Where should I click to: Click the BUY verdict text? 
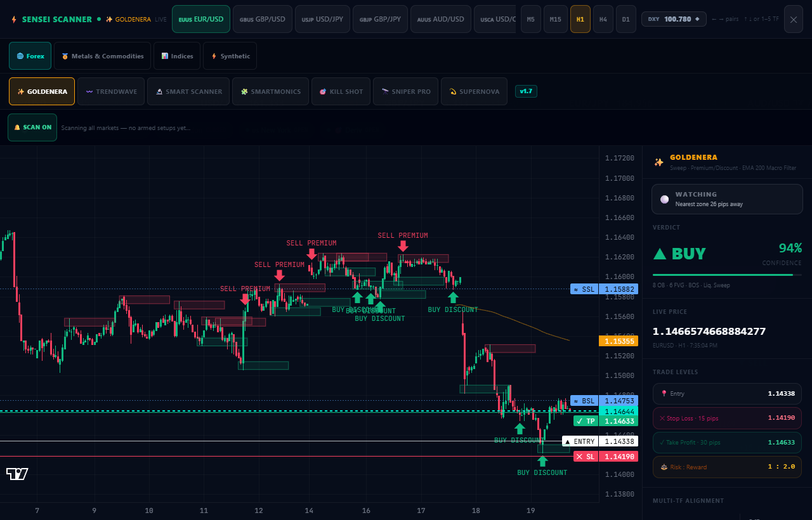pos(679,254)
